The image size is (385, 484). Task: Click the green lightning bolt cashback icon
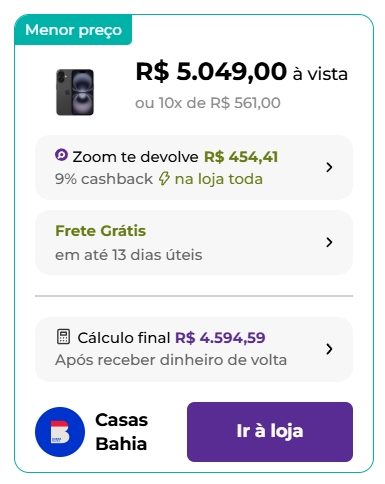point(164,179)
